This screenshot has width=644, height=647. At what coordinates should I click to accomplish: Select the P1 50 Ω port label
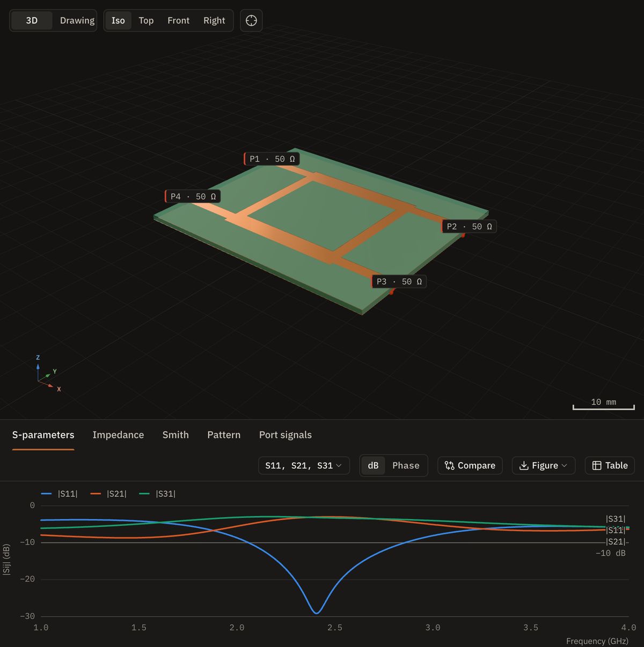[x=272, y=159]
